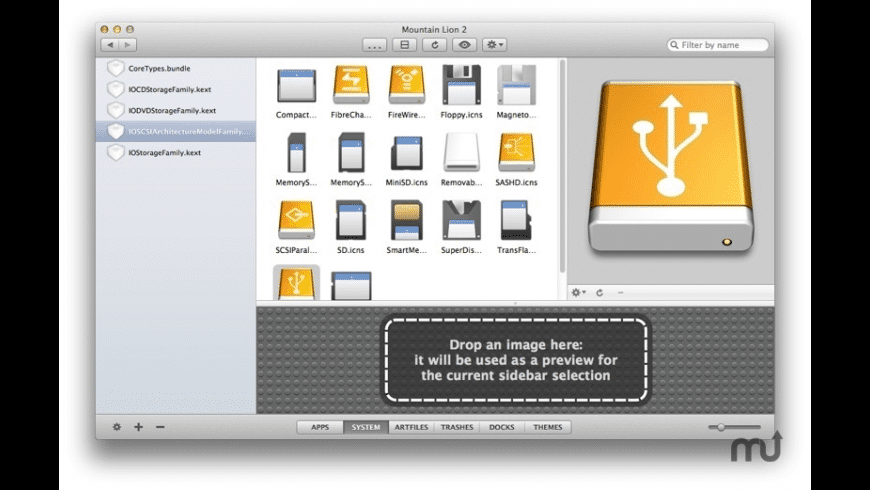This screenshot has height=490, width=870.
Task: Click the image drop zone
Action: tap(516, 360)
